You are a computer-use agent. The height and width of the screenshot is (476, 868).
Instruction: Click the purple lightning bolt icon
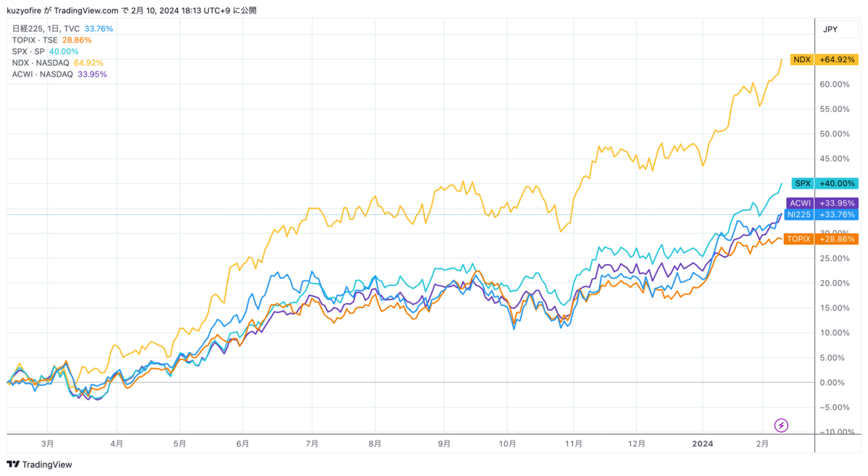pos(781,425)
